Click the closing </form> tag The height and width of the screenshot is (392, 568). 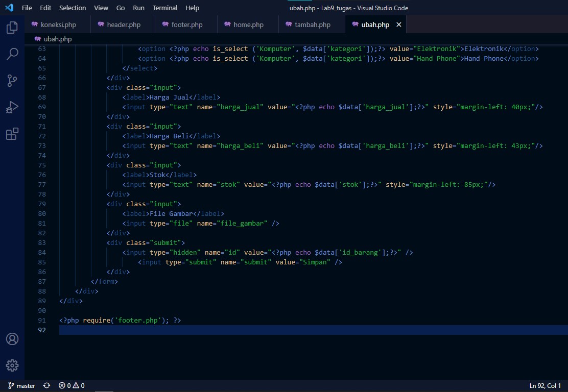pos(104,282)
